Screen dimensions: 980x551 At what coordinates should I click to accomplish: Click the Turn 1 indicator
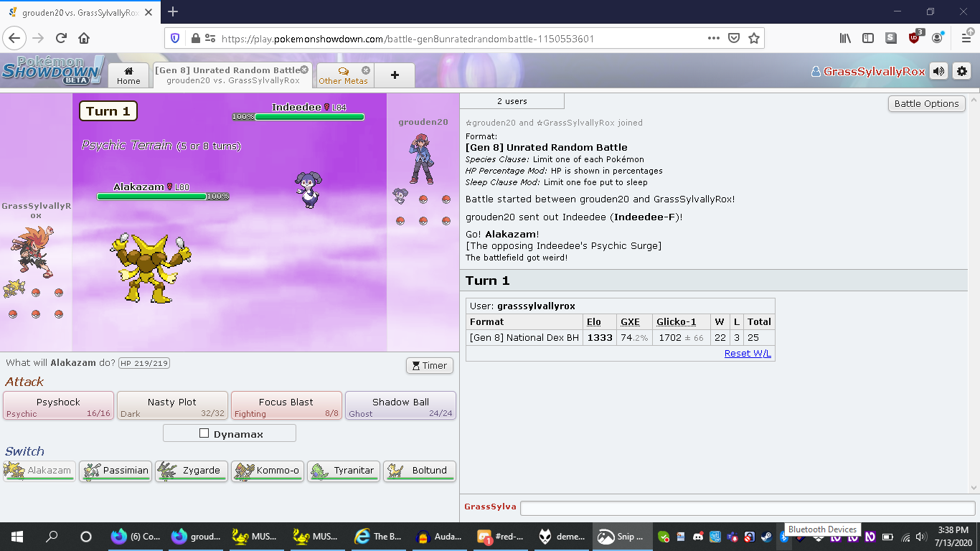(x=108, y=111)
